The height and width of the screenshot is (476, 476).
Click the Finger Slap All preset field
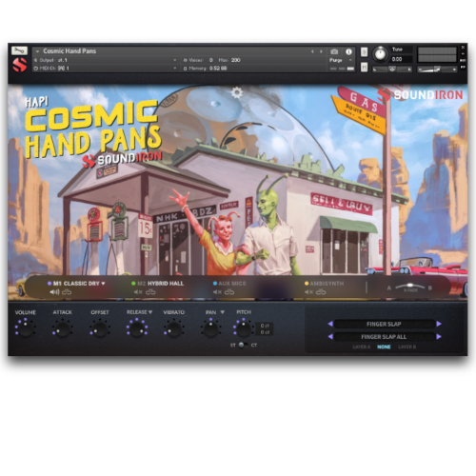click(384, 337)
